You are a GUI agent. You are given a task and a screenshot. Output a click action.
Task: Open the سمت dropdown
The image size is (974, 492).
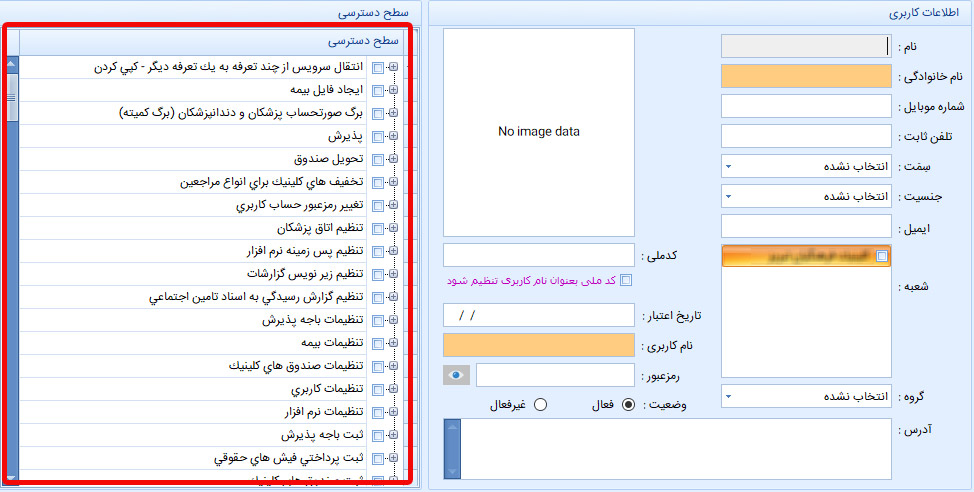[729, 166]
